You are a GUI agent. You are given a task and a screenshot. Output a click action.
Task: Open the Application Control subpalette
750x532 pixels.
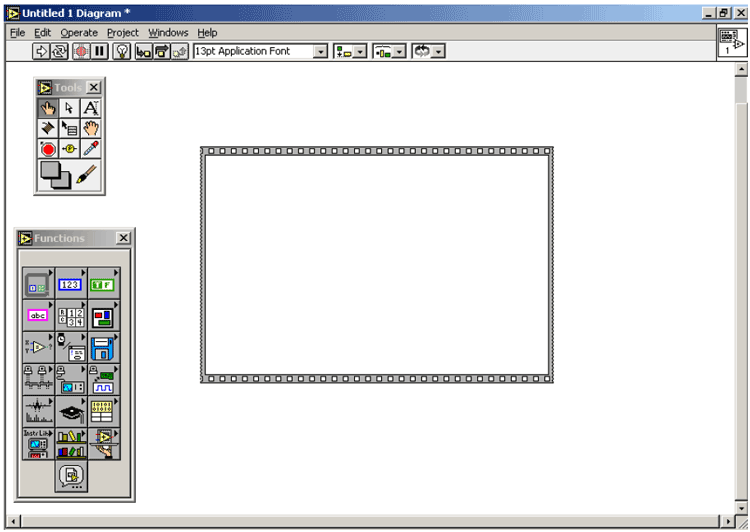point(103,443)
